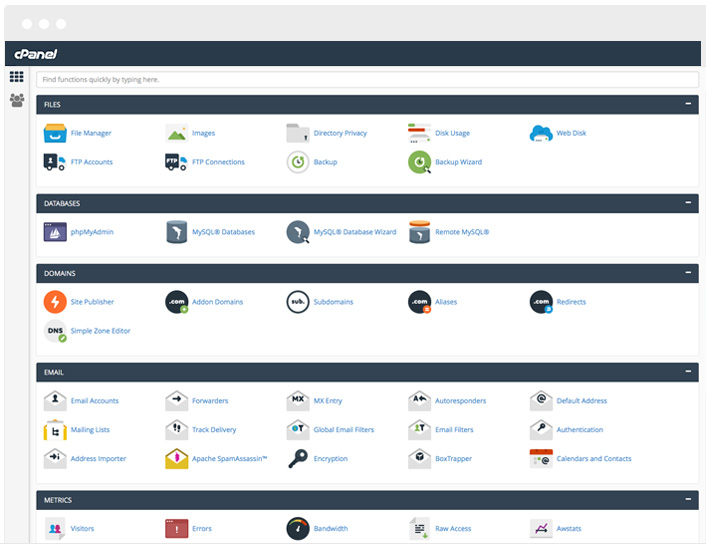Switch to the home grid view in sidebar
The height and width of the screenshot is (552, 706).
[x=16, y=77]
